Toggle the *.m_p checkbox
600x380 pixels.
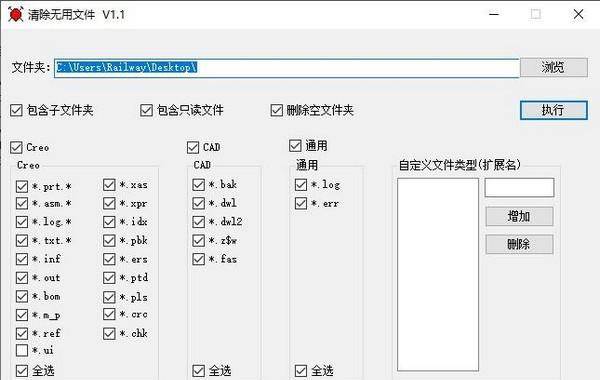click(22, 315)
